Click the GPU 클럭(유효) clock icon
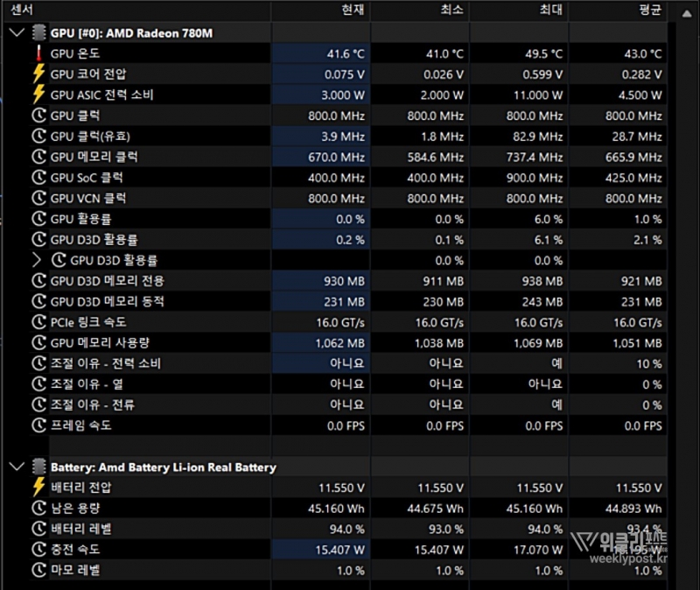Screen dimensions: 700x590 38,137
